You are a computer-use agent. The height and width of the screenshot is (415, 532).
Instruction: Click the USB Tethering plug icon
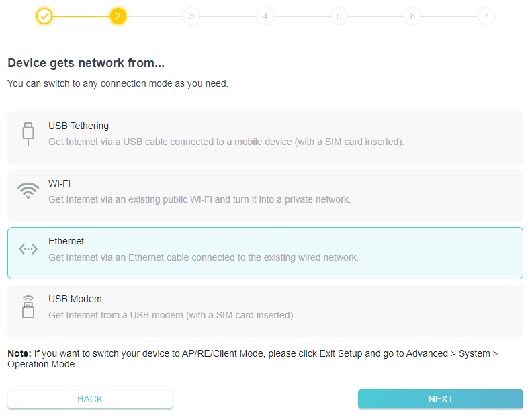28,134
